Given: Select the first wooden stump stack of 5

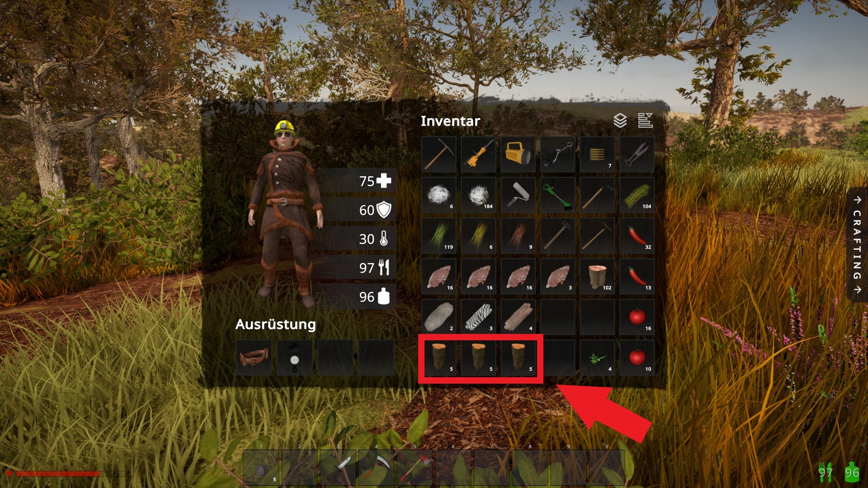Looking at the screenshot, I should [x=439, y=358].
